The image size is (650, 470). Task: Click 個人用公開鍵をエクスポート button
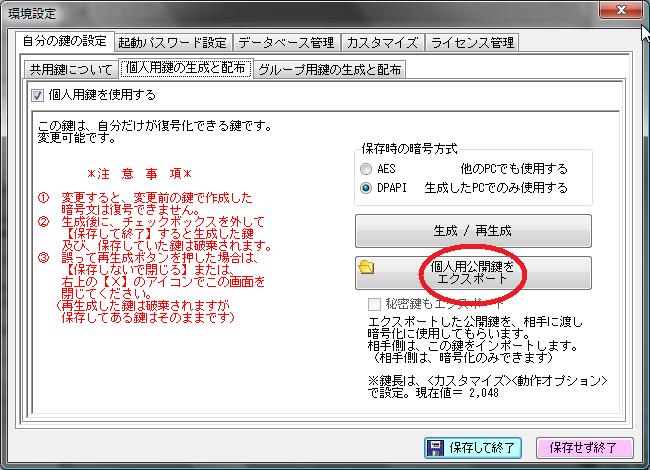473,273
